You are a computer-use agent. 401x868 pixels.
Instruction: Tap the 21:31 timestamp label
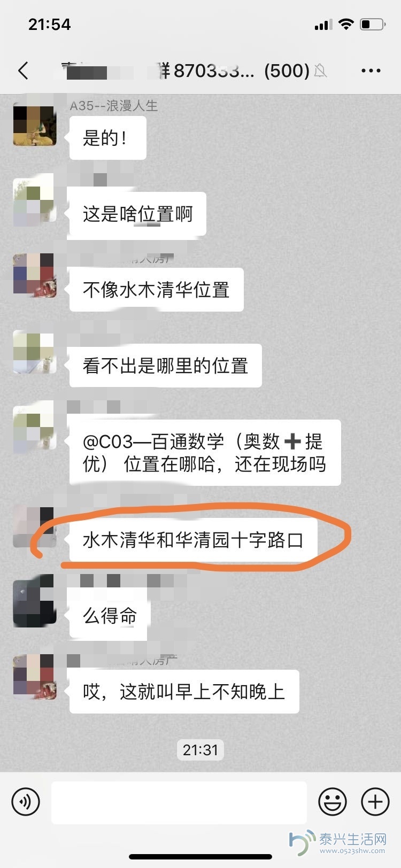(x=200, y=750)
